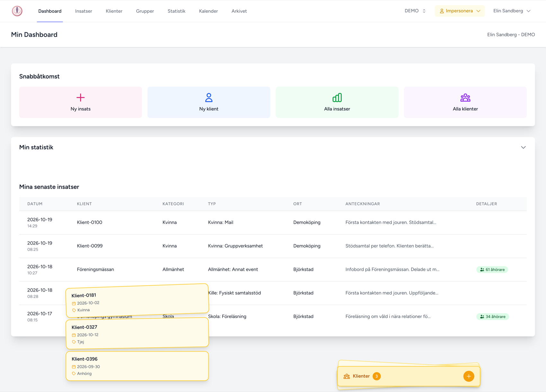Select the Klient-0181 card
This screenshot has height=392, width=546.
coord(137,300)
